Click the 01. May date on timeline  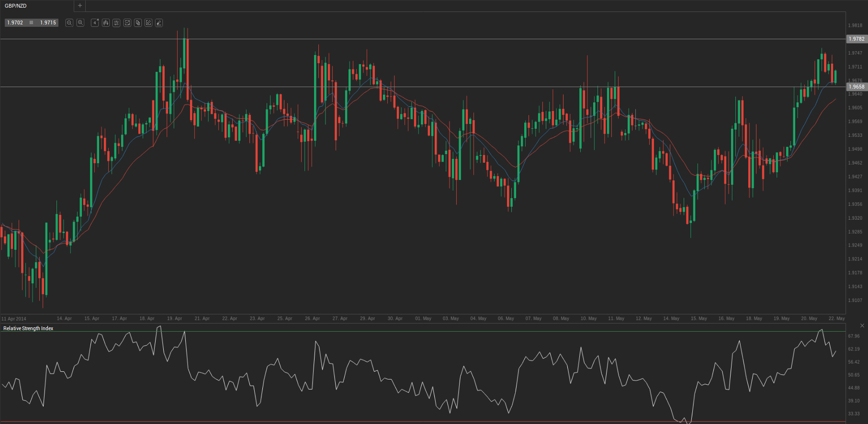(x=423, y=318)
